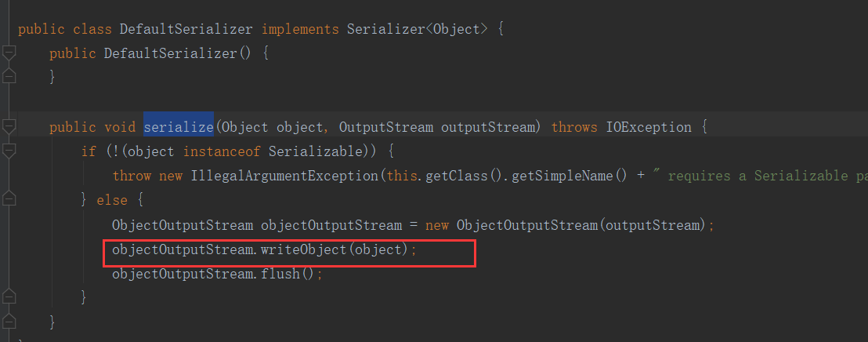Click fold marker at constructor closing brace
Screen dimensions: 868x342
(9, 76)
